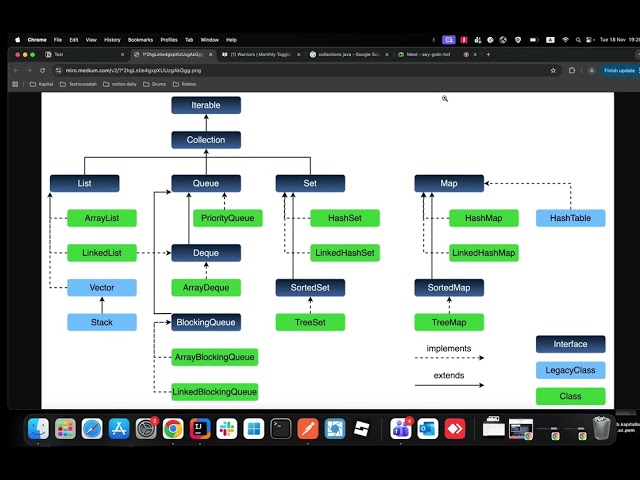Click the TreeSet box in the diagram
The height and width of the screenshot is (480, 640).
pos(310,322)
